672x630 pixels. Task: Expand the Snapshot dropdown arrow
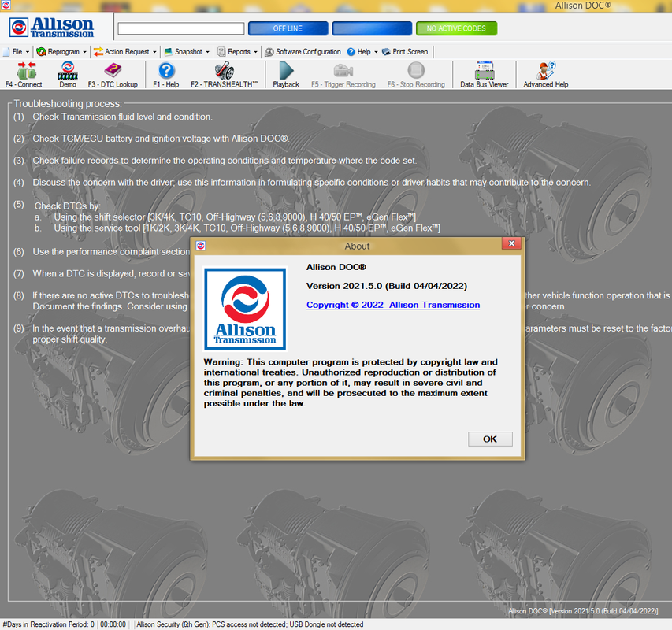[x=207, y=52]
